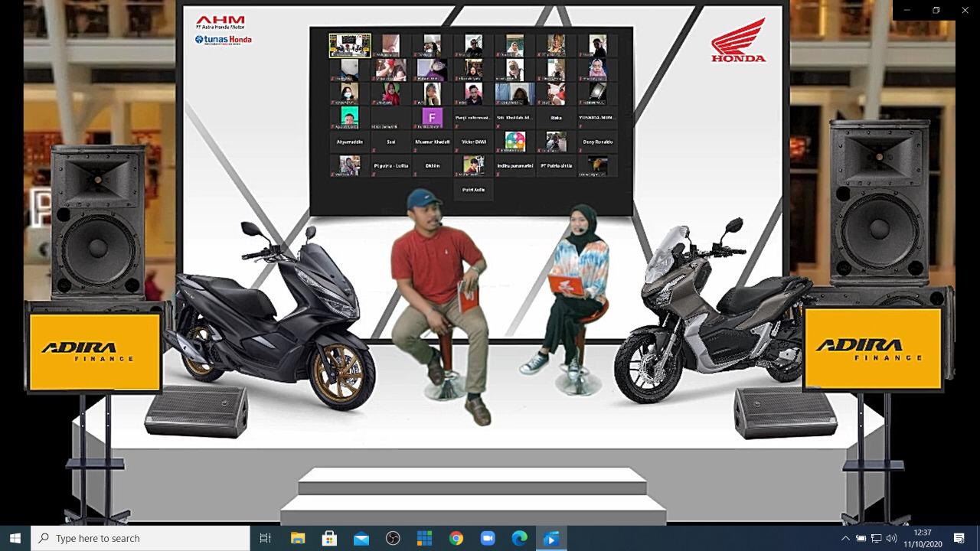
Task: Open Microsoft Edge from the taskbar
Action: (x=519, y=538)
